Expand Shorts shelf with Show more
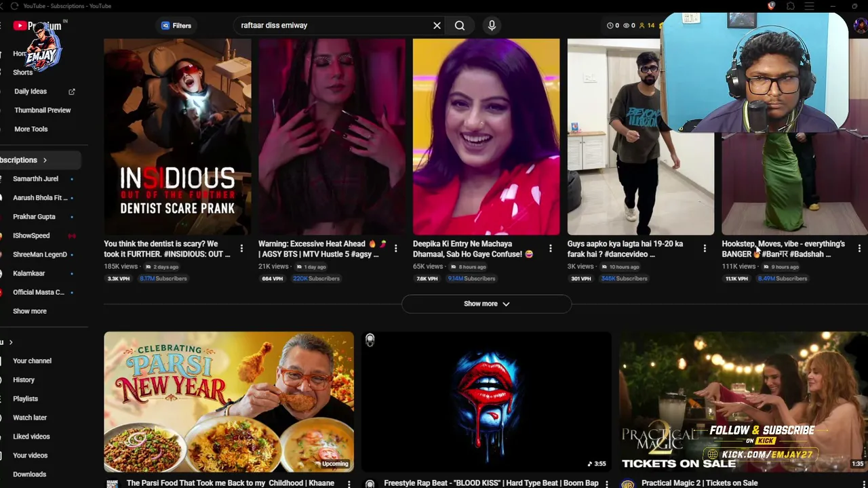The width and height of the screenshot is (868, 488). click(x=486, y=304)
